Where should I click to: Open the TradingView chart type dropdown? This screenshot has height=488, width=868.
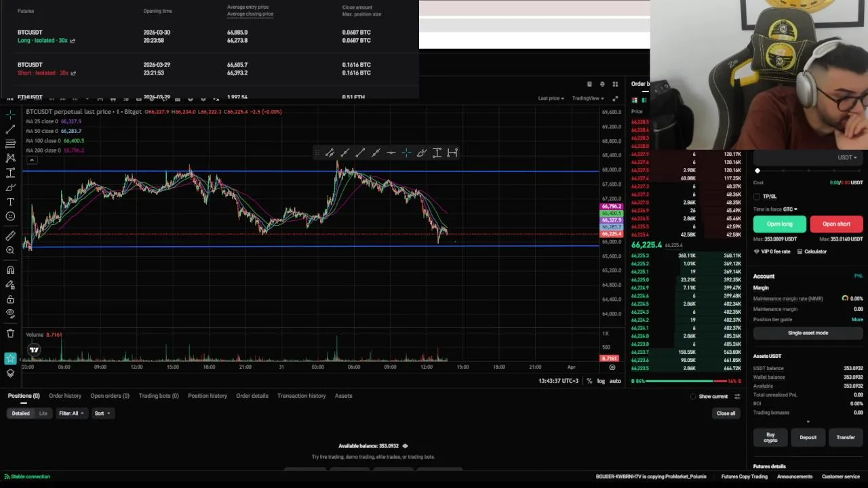coord(587,98)
